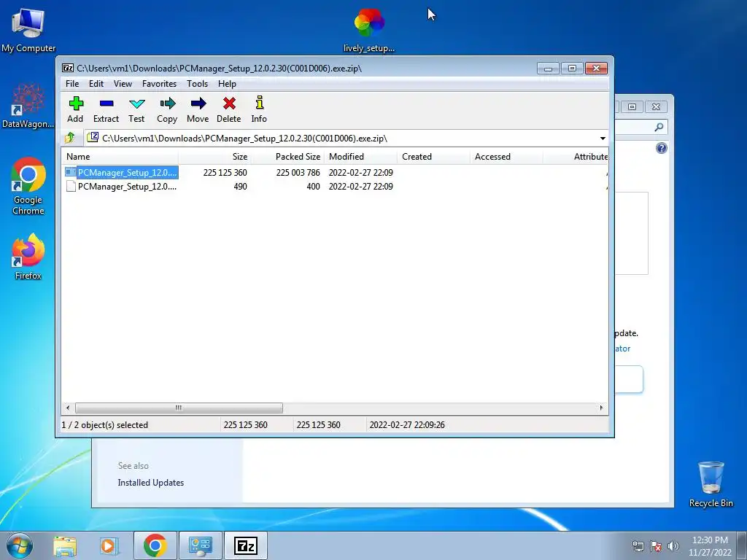The height and width of the screenshot is (560, 747).
Task: Select the 225 125 360 byte PCManager file
Action: pos(127,172)
